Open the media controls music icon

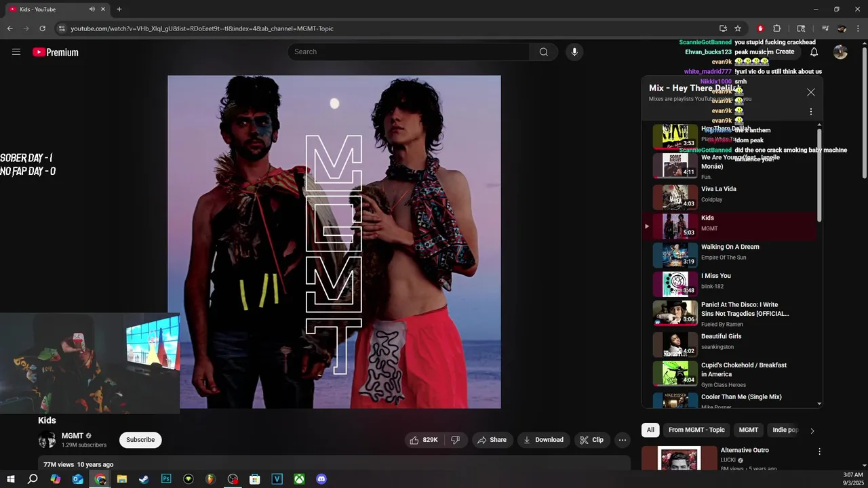pos(825,28)
